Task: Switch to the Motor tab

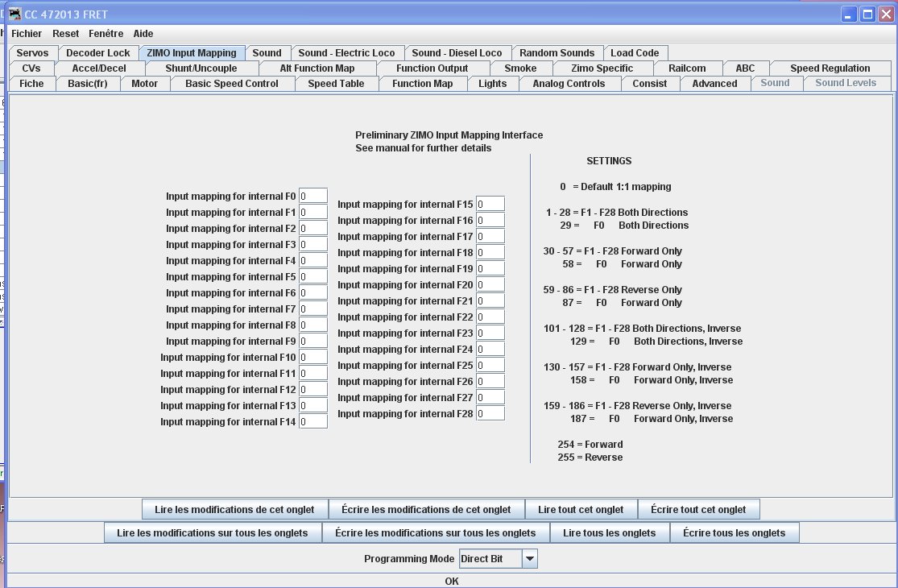Action: click(x=144, y=84)
